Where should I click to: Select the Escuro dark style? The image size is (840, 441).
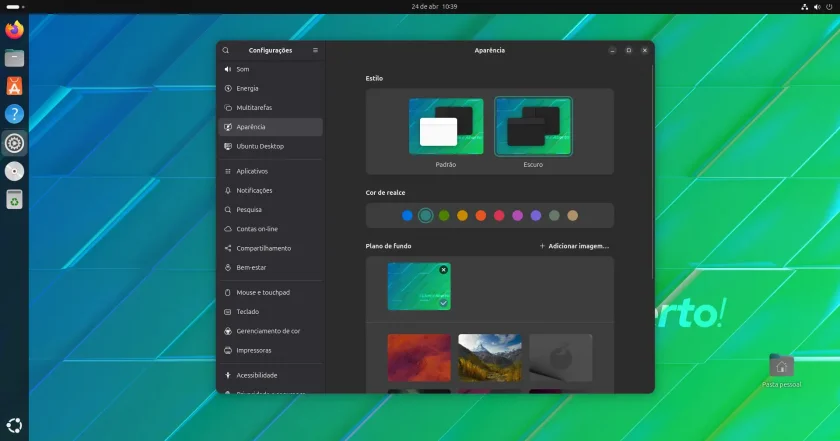[x=533, y=126]
